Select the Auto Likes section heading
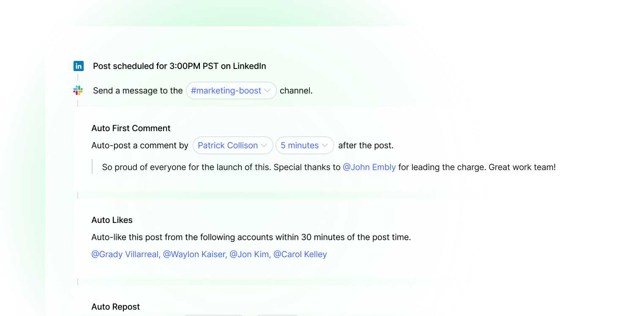The width and height of the screenshot is (644, 316). [x=112, y=220]
